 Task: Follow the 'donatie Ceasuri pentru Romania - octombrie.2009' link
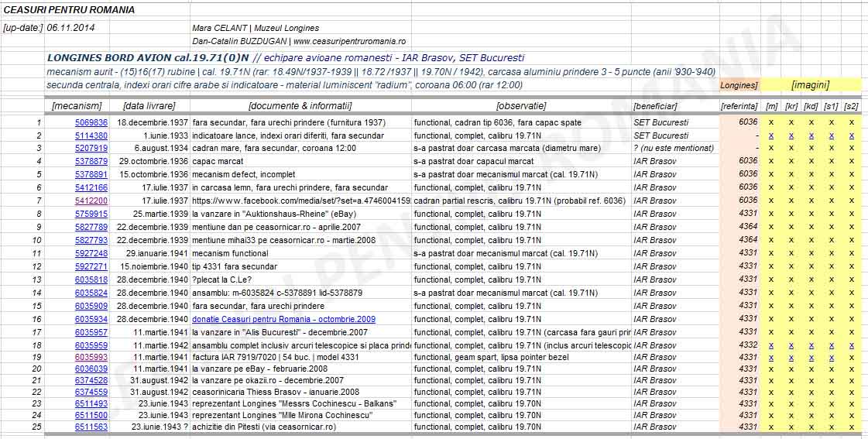point(283,319)
